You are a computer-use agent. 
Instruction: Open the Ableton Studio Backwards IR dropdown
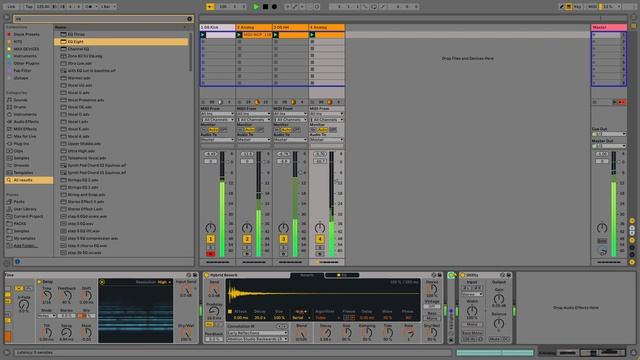(x=257, y=339)
